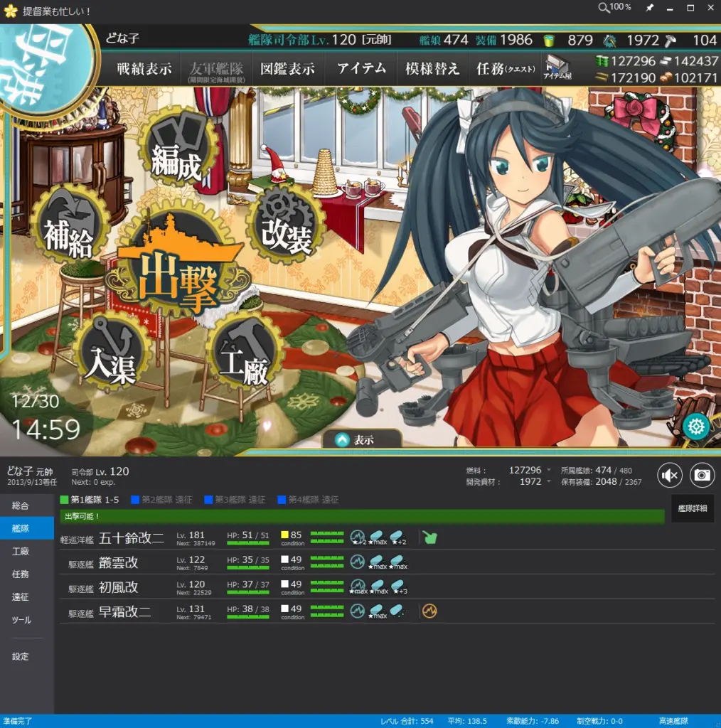Screen dimensions: 721x728
Task: Open 戦績表示 in the top menu
Action: [144, 69]
